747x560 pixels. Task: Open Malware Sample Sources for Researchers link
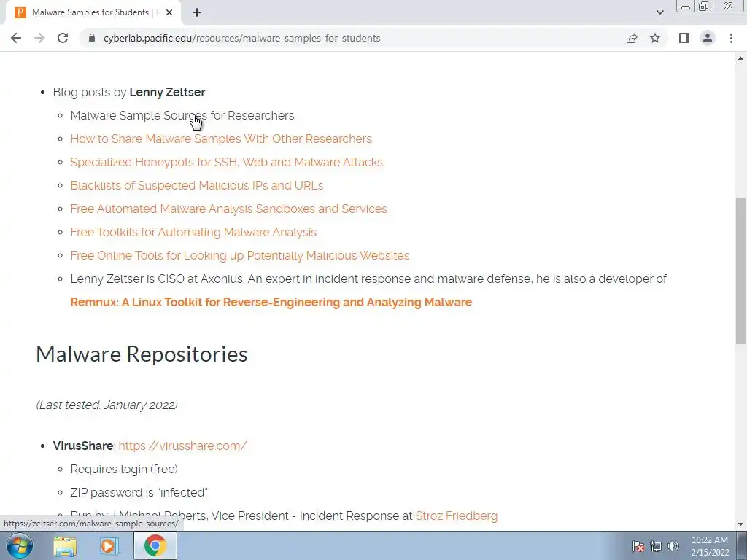(x=182, y=115)
